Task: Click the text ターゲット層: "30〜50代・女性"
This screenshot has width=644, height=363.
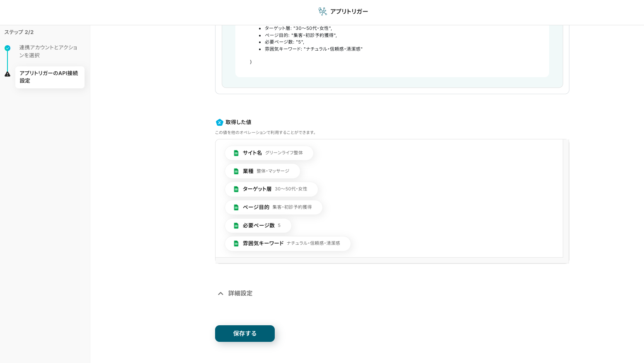Action: tap(298, 28)
